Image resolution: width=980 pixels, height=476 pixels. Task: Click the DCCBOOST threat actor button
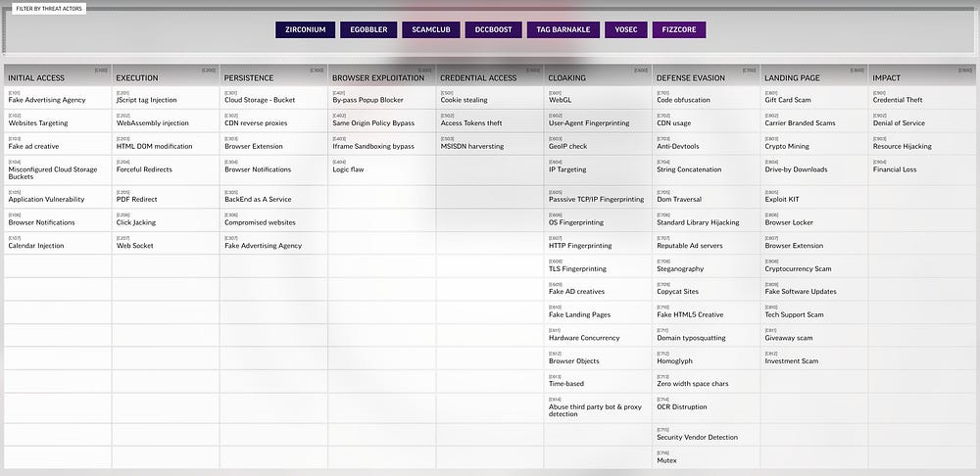493,29
